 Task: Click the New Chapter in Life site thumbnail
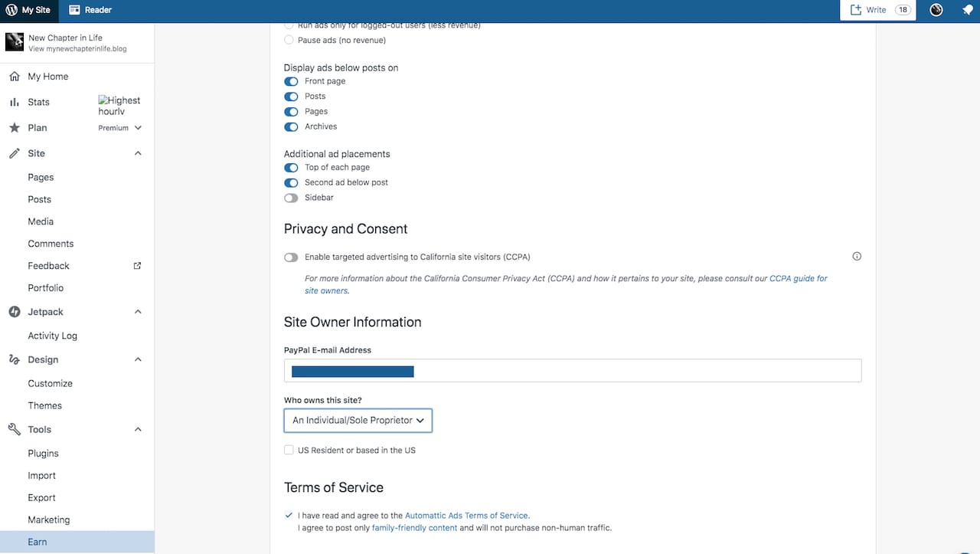(15, 42)
